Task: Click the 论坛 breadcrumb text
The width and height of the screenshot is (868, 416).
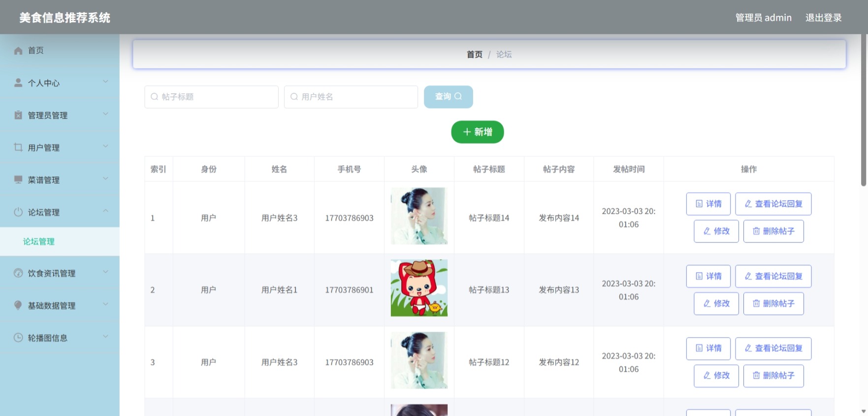Action: (504, 54)
